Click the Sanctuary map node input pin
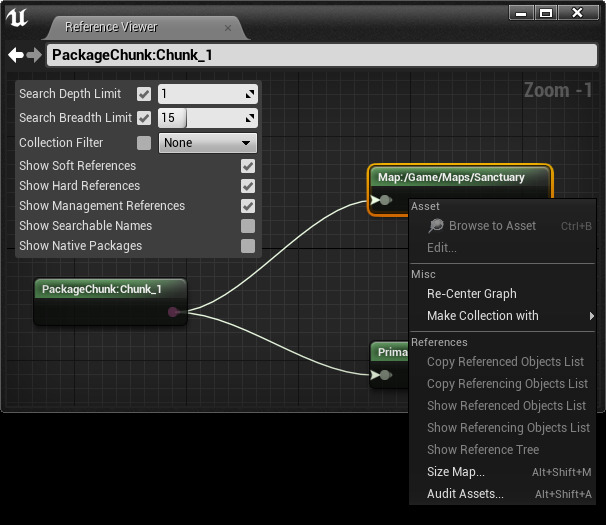606x525 pixels. 384,200
